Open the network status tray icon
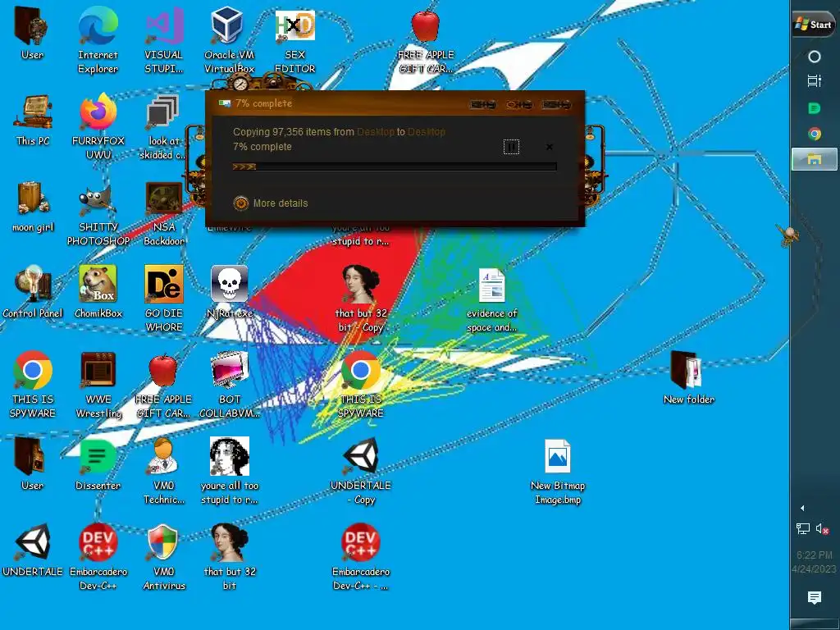This screenshot has width=840, height=630. [x=802, y=529]
